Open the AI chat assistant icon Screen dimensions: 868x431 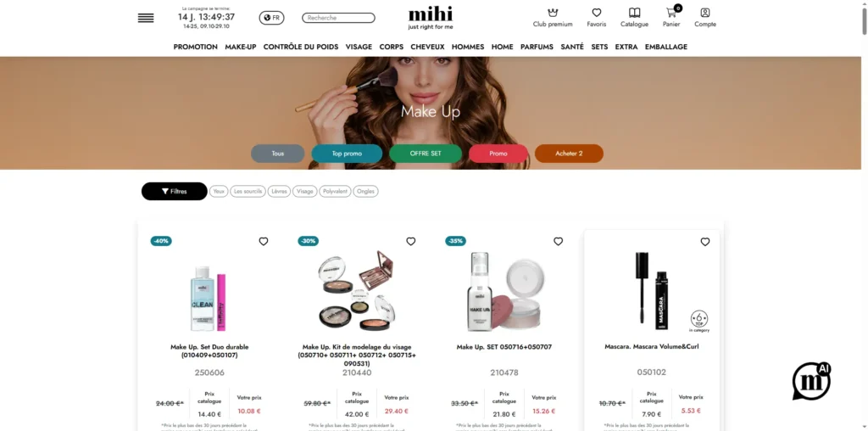(x=811, y=381)
